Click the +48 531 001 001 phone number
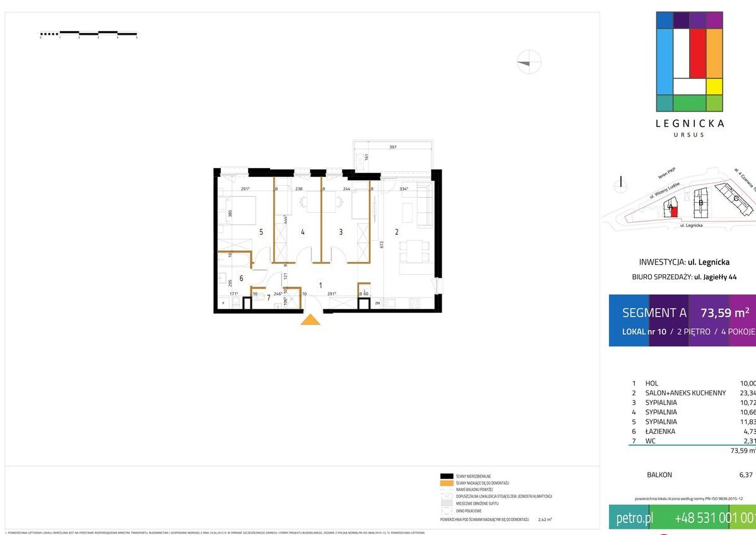Viewport: 756px width, 535px height. coord(714,519)
